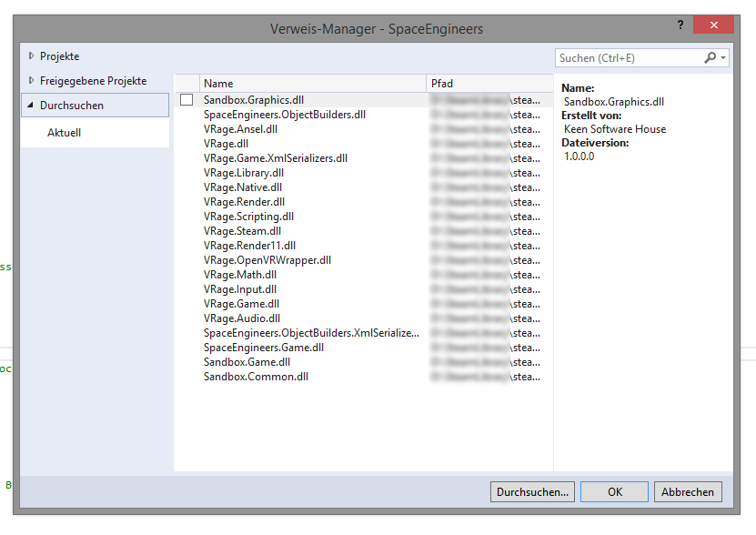Expand the Projekte section

pos(31,56)
